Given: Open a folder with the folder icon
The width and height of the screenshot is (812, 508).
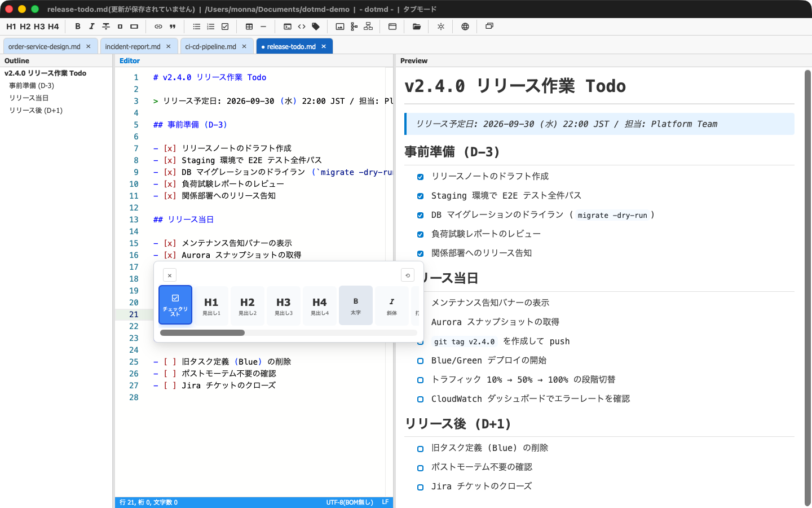Looking at the screenshot, I should coord(417,27).
